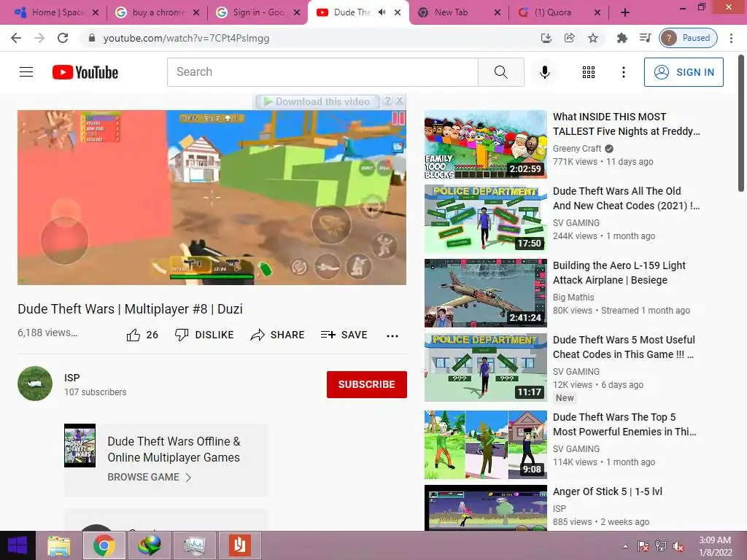Go back with browser back arrow
Screen dimensions: 747x560
click(x=16, y=38)
